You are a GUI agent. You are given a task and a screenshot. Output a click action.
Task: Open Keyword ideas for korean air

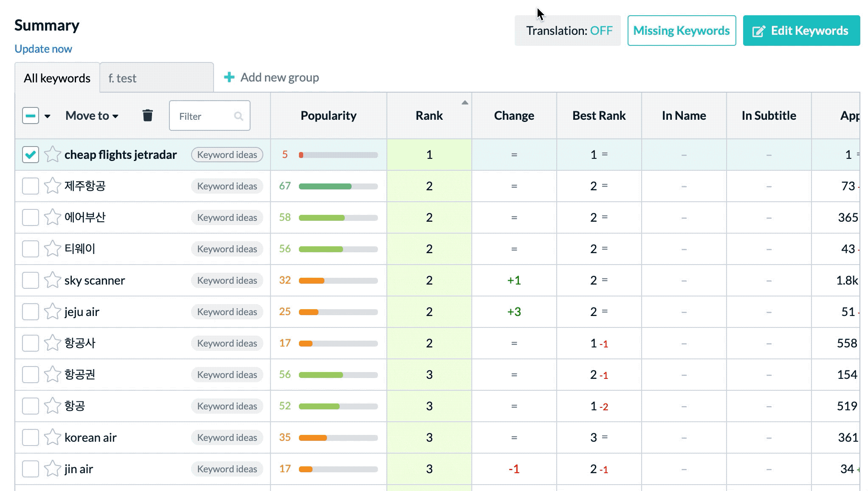[x=227, y=437]
